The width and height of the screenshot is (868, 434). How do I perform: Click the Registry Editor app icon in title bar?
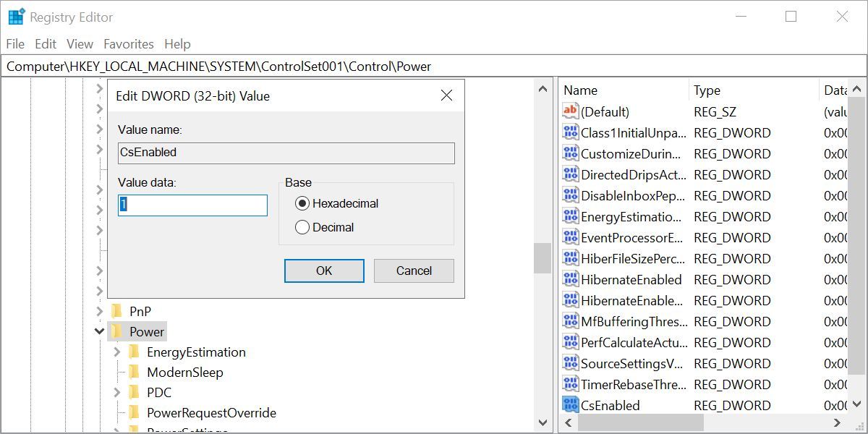[17, 17]
